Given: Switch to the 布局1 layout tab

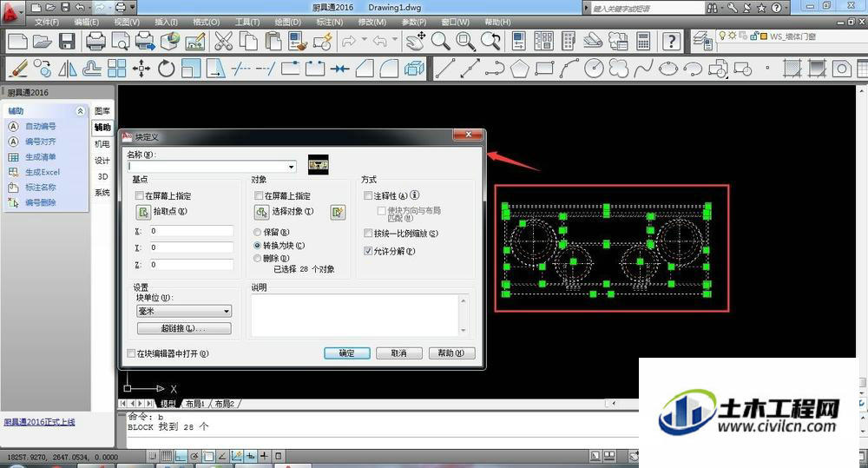Looking at the screenshot, I should point(195,404).
